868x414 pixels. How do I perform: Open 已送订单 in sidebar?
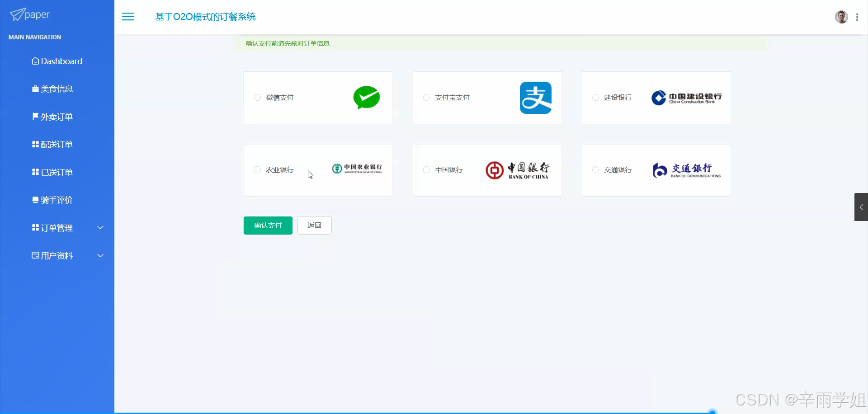point(57,172)
